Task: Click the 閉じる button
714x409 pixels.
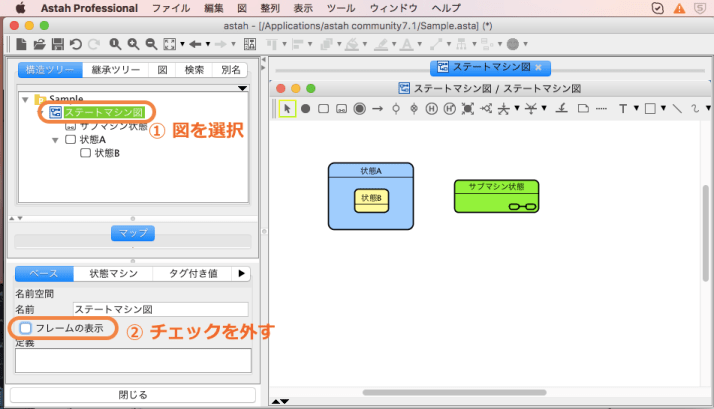Action: click(133, 395)
